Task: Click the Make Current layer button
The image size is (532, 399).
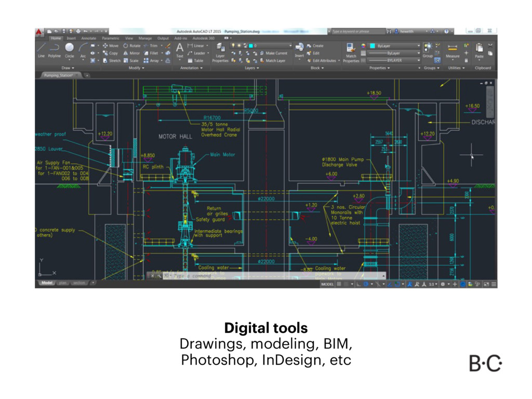Action: pyautogui.click(x=273, y=54)
